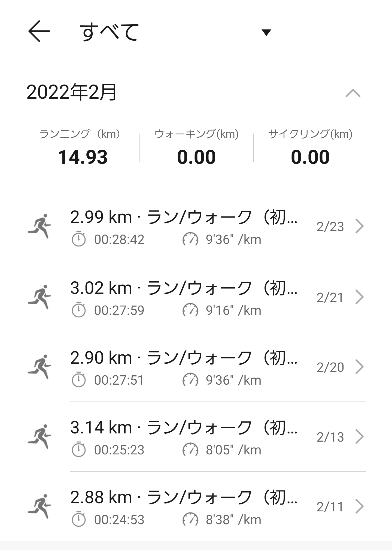Screen dimensions: 392x552
Task: Click running icon of 2/23 workout
Action: tap(39, 226)
